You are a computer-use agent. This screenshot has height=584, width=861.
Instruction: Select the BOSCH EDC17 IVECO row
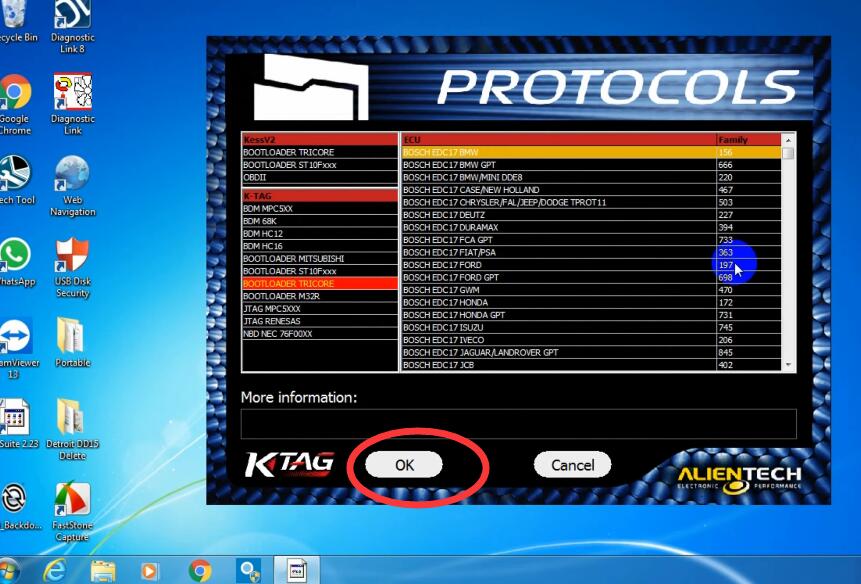pos(591,340)
